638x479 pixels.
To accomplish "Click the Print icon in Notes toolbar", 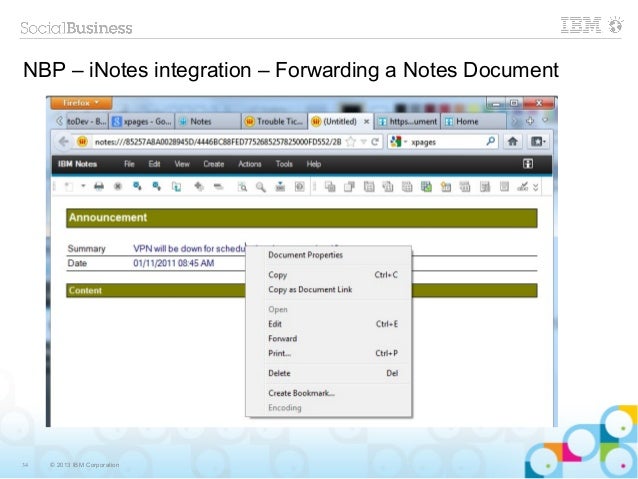I will pos(99,186).
